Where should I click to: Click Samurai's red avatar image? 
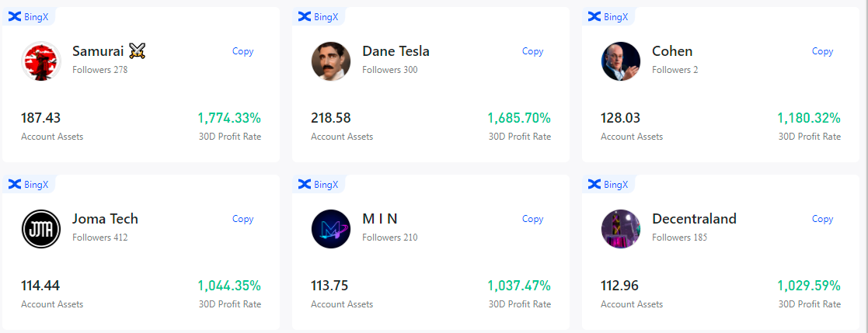tap(41, 61)
